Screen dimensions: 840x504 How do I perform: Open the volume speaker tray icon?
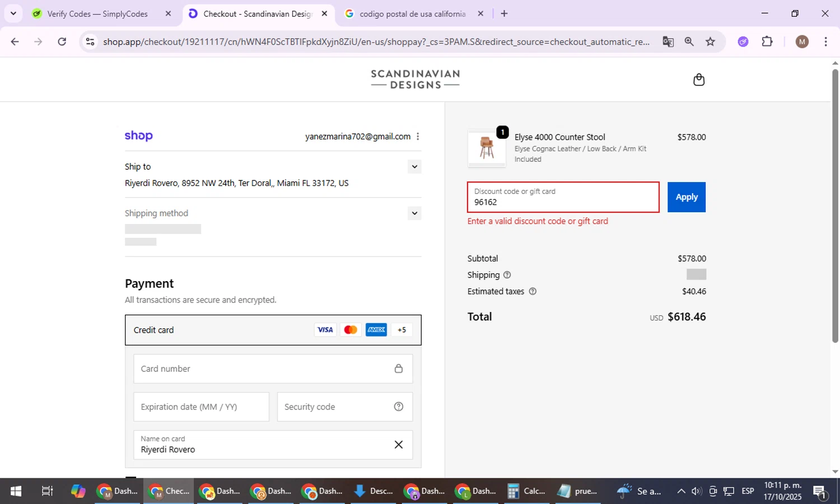click(x=697, y=491)
